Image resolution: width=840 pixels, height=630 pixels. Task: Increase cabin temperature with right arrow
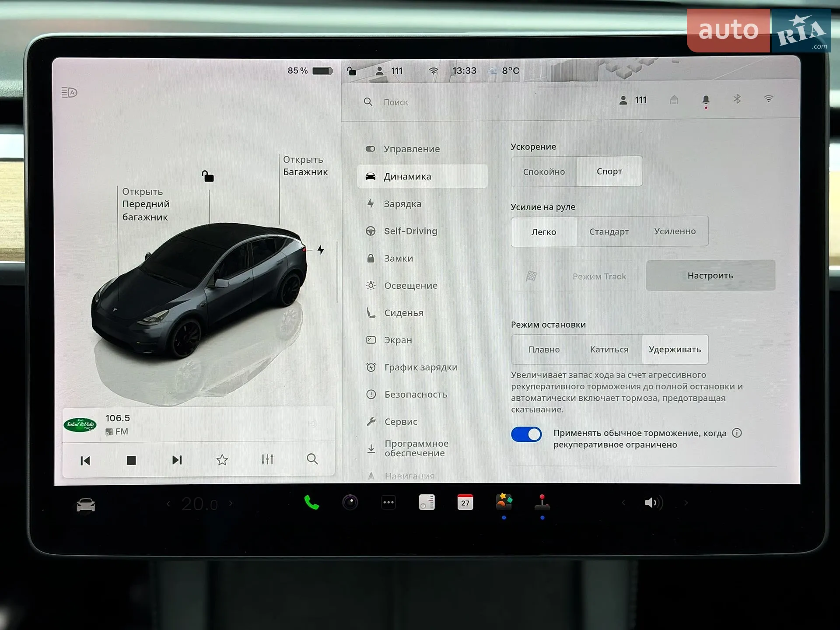tap(231, 504)
